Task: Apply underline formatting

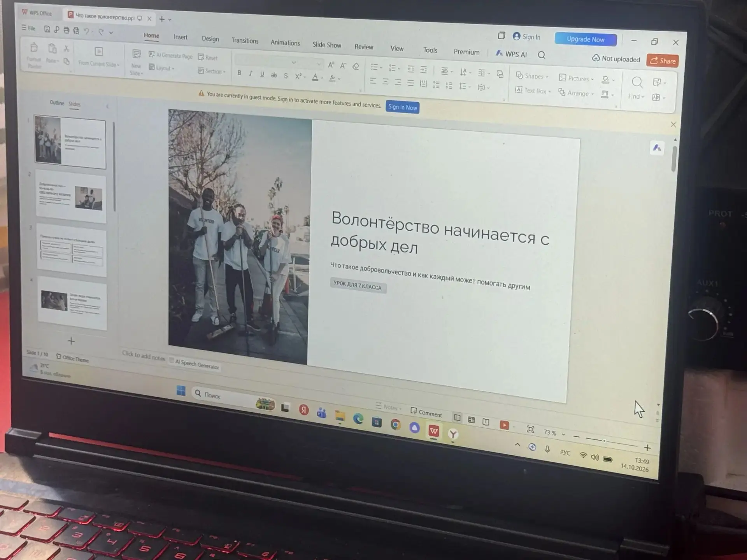Action: pos(262,74)
